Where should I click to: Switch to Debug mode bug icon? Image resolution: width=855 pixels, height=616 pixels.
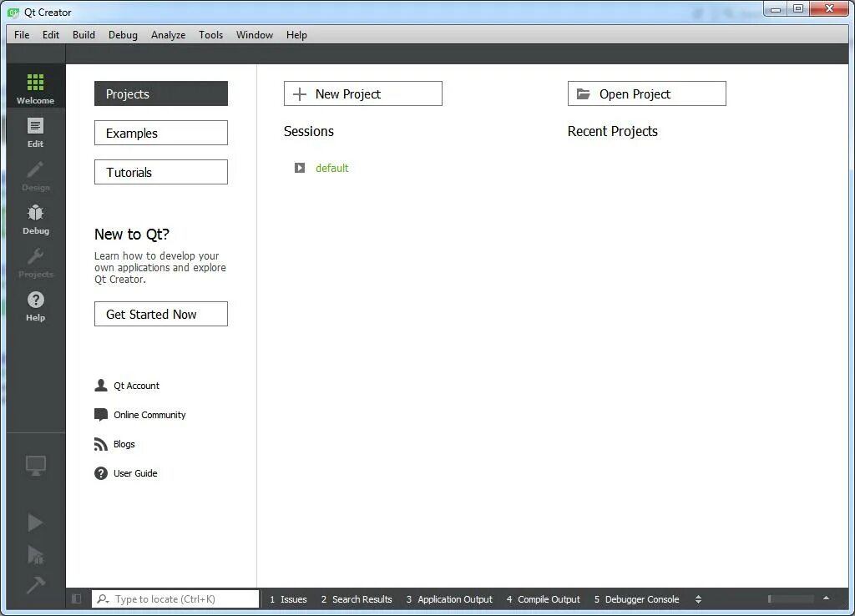[35, 213]
